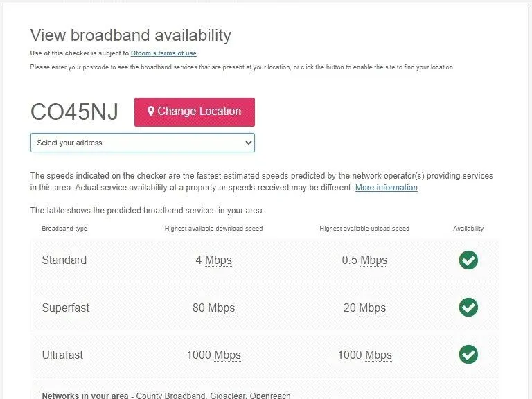Screen dimensions: 532x399
Task: Open Ofcom's terms of use link
Action: point(163,53)
